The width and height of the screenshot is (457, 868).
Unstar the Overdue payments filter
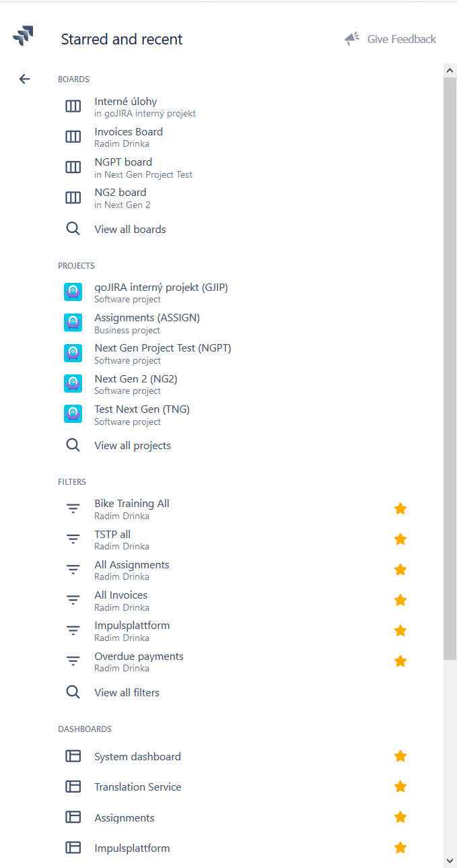pyautogui.click(x=400, y=661)
